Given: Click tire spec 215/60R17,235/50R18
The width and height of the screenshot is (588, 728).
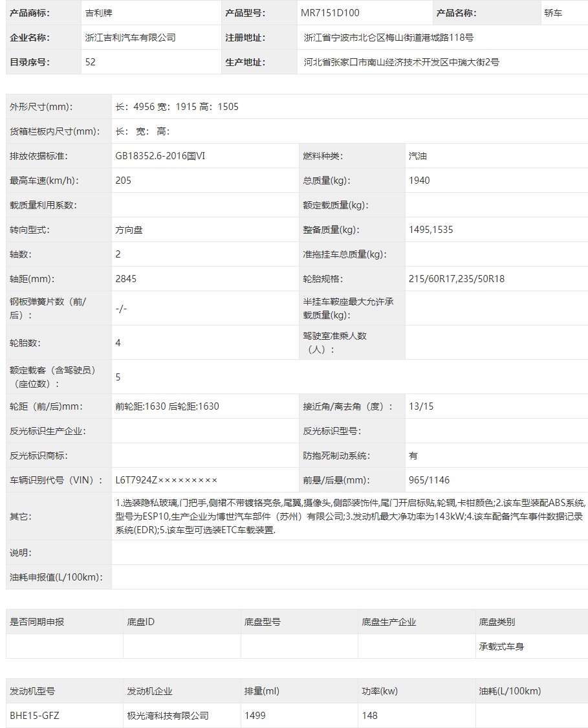Looking at the screenshot, I should 457,279.
